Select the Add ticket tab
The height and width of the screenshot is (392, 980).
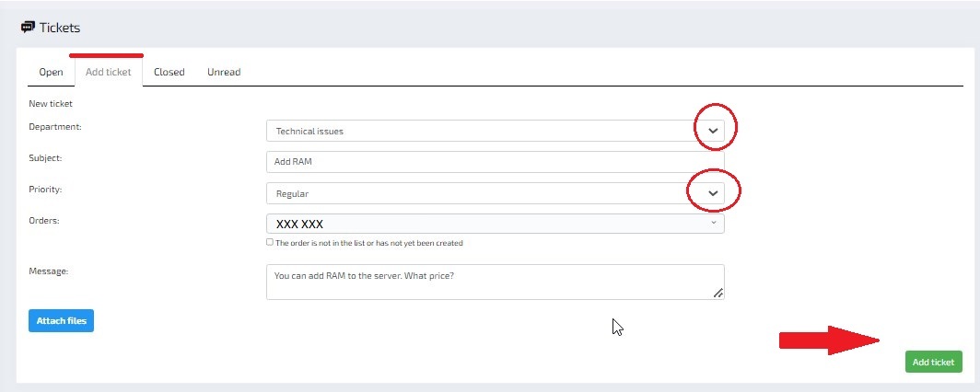tap(108, 72)
